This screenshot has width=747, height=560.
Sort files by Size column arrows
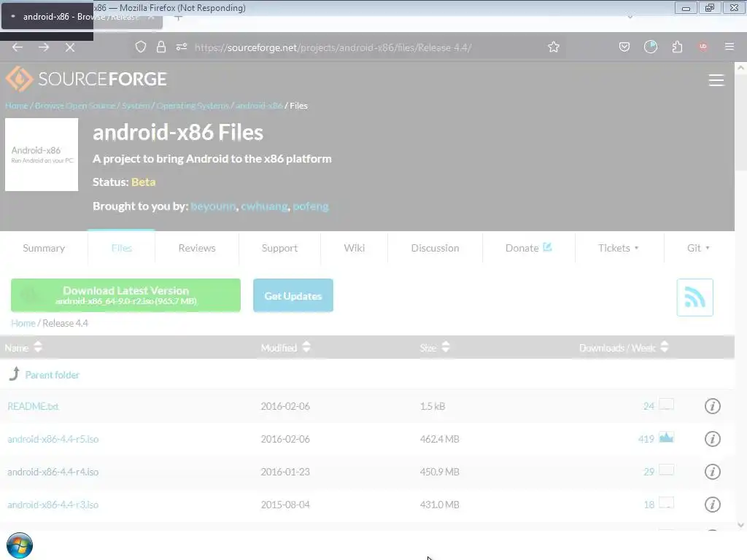446,347
